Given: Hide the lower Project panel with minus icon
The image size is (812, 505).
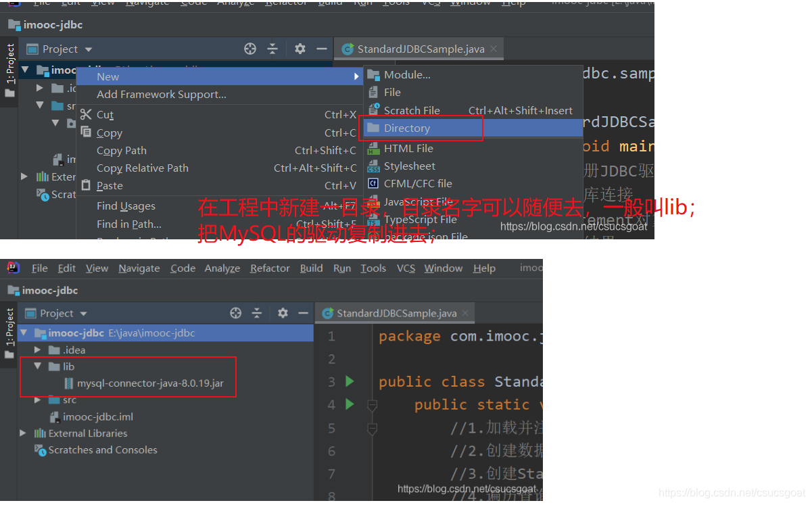Looking at the screenshot, I should click(x=304, y=313).
